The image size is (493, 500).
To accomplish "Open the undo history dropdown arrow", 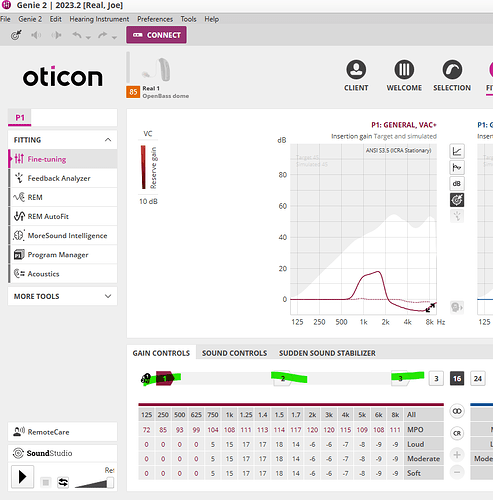I will click(x=88, y=37).
